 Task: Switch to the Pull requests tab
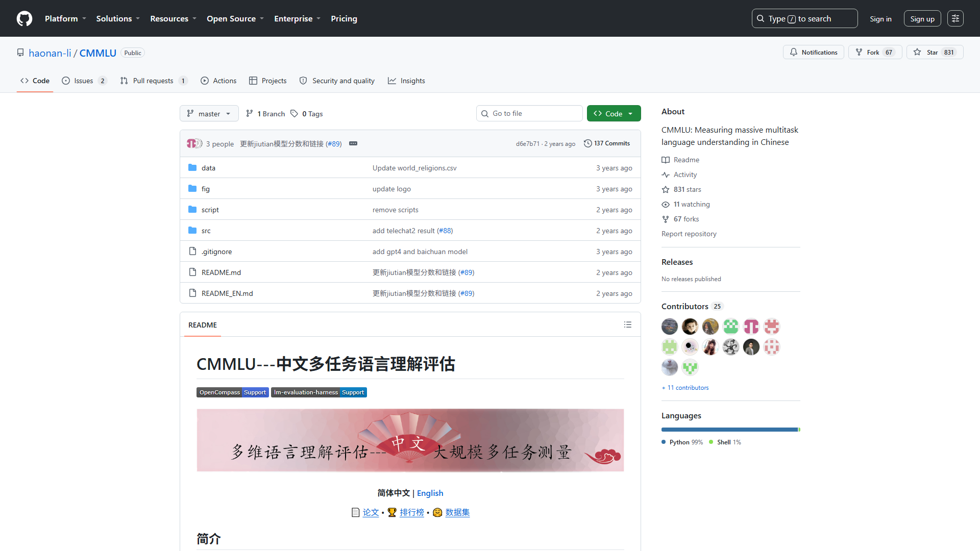(x=154, y=81)
